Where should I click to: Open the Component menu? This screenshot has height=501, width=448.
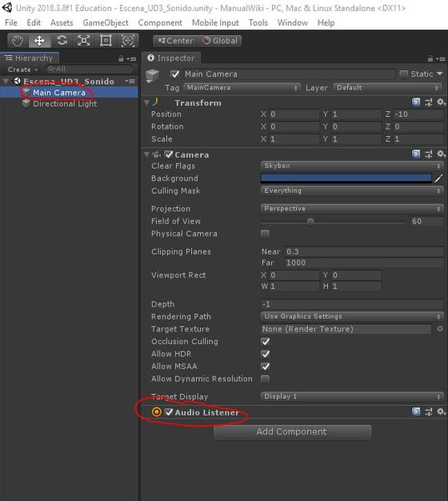point(160,23)
